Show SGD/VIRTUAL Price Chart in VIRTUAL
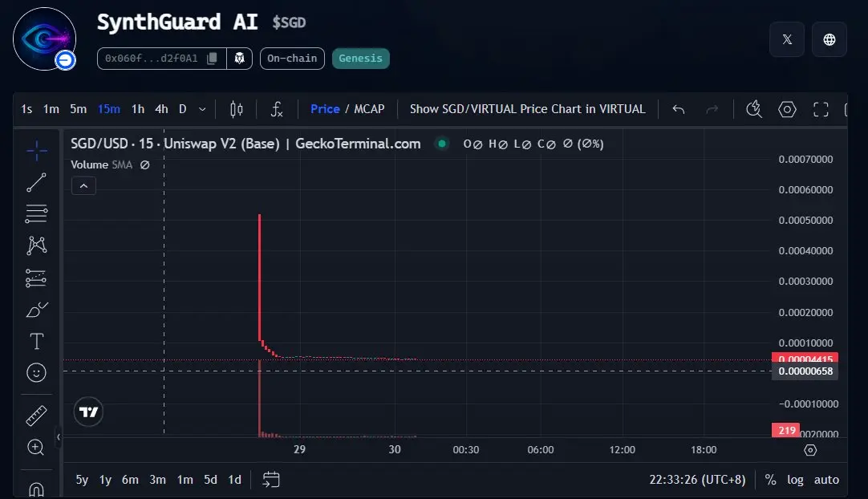Image resolution: width=868 pixels, height=499 pixels. click(x=528, y=109)
